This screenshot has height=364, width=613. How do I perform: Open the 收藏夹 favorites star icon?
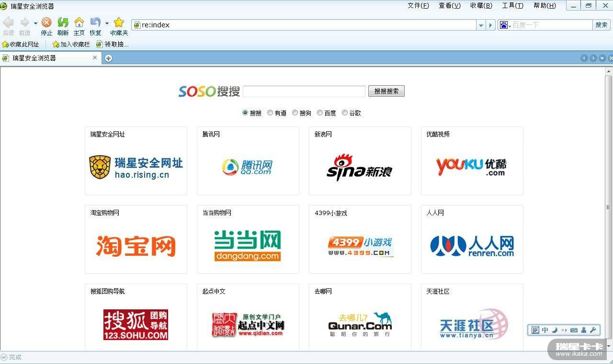point(119,23)
